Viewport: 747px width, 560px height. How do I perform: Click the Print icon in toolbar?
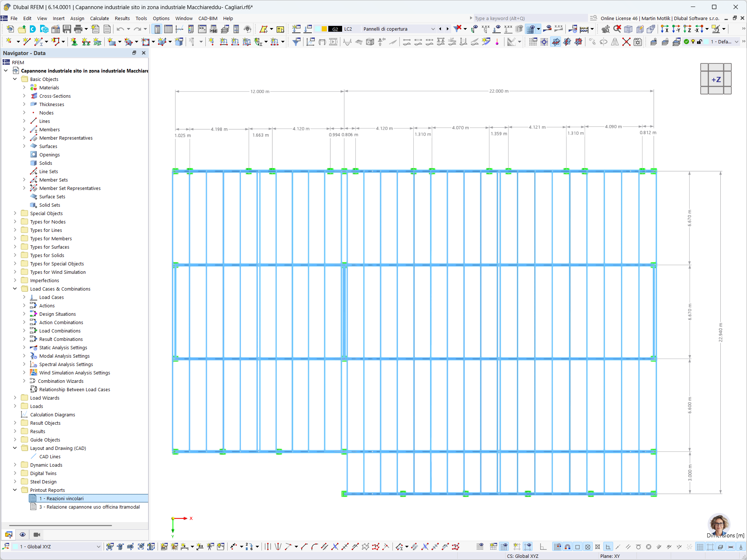(78, 29)
